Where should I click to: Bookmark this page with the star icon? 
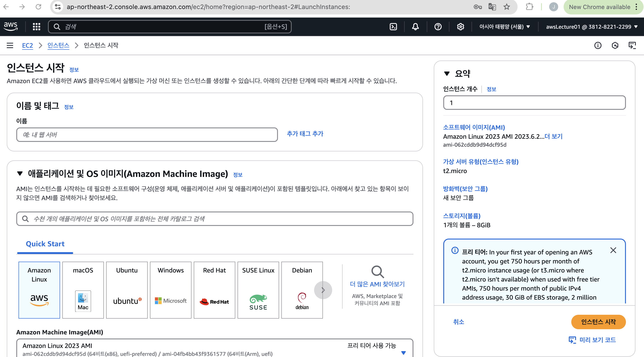(x=506, y=7)
